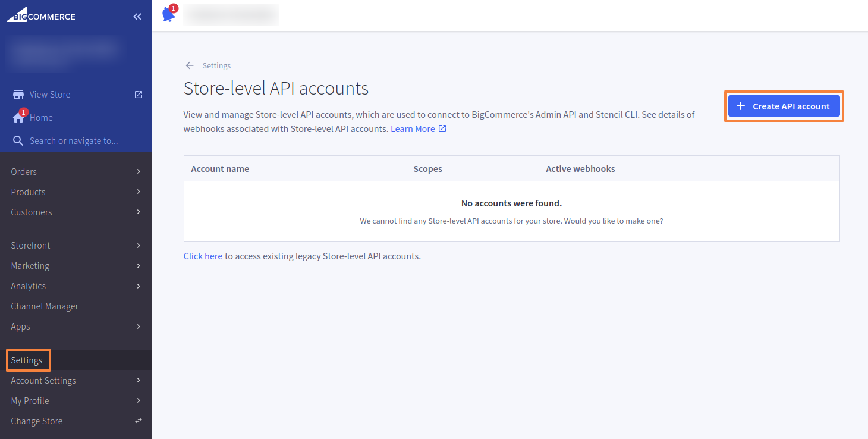Click the Home house icon

[18, 118]
